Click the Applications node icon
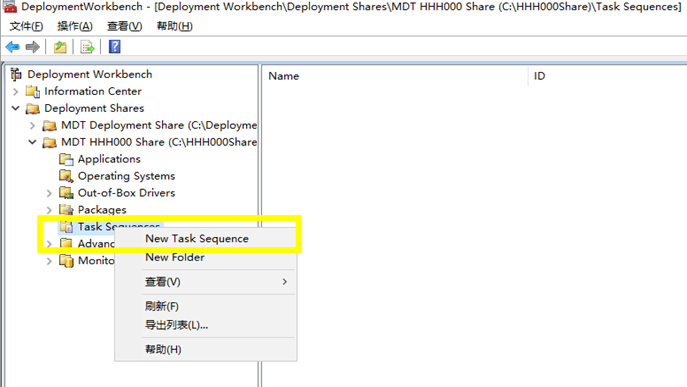 (66, 159)
